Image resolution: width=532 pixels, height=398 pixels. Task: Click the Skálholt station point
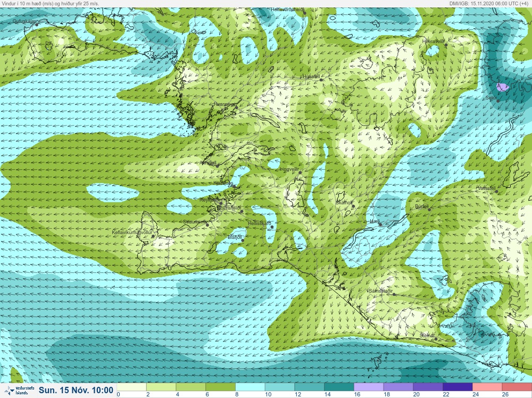pyautogui.click(x=353, y=206)
